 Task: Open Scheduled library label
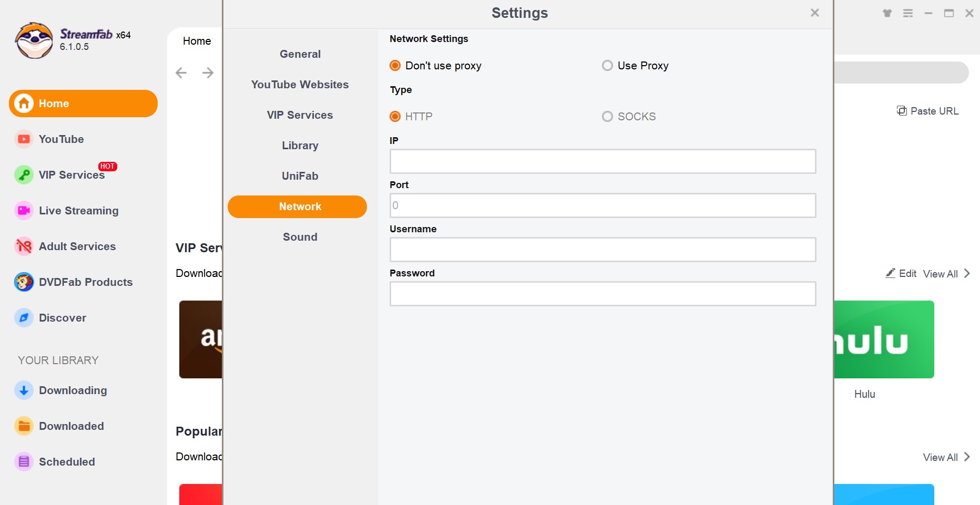pos(67,462)
